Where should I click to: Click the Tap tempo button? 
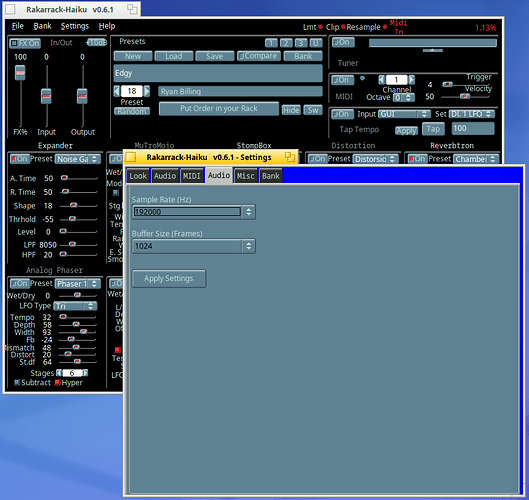[x=433, y=129]
